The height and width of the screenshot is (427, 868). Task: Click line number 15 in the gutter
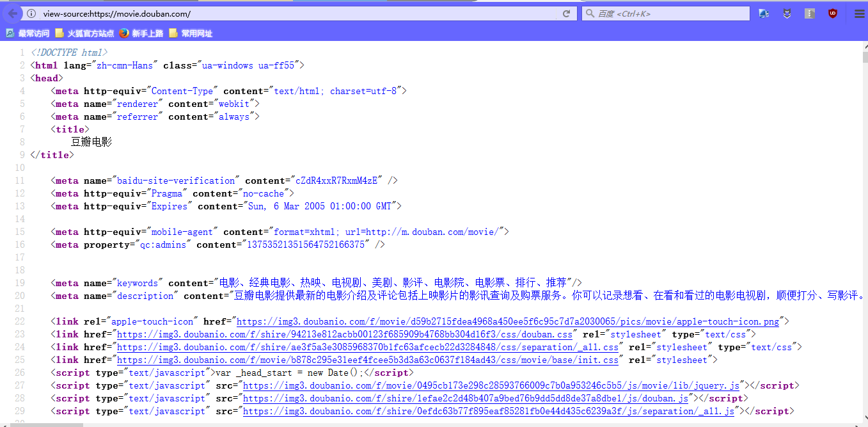[x=20, y=232]
